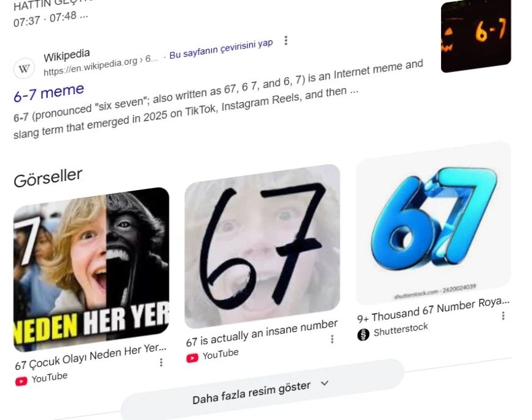The height and width of the screenshot is (420, 532).
Task: Click '67 Çocuk Olayı Neden Her Yer...' title
Action: [90, 356]
